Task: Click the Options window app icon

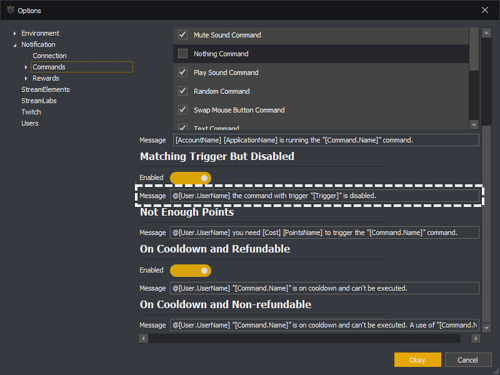Action: coord(11,10)
